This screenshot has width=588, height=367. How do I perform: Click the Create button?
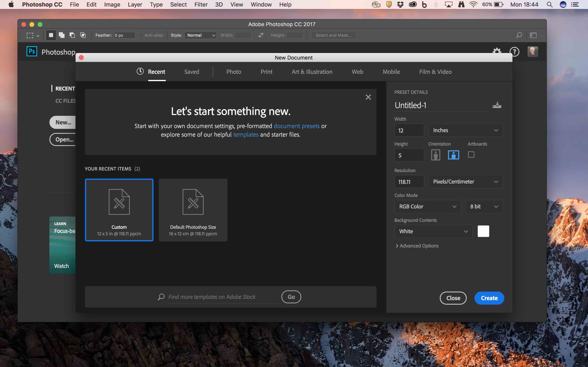click(x=489, y=298)
